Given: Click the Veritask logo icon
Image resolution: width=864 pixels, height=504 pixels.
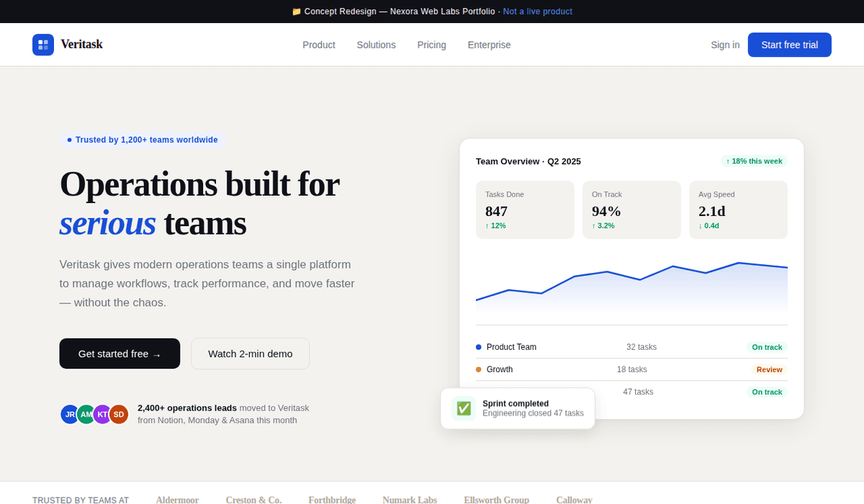Looking at the screenshot, I should [x=43, y=45].
